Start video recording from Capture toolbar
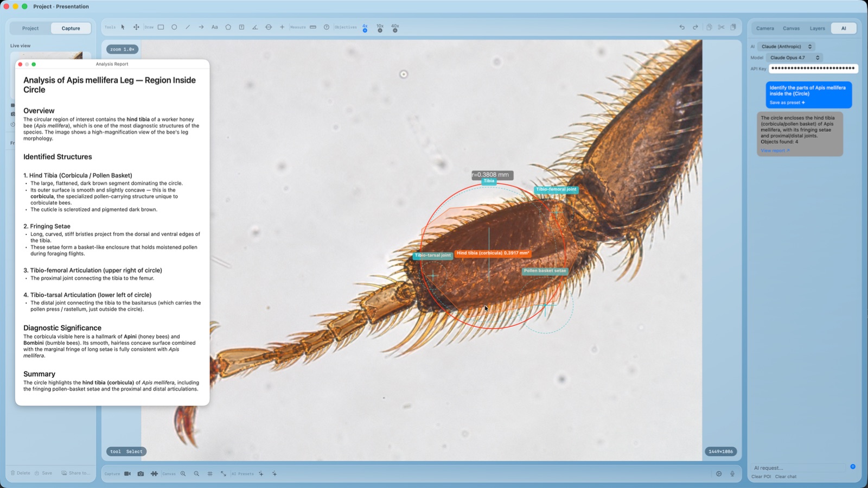This screenshot has width=868, height=488. [x=127, y=474]
